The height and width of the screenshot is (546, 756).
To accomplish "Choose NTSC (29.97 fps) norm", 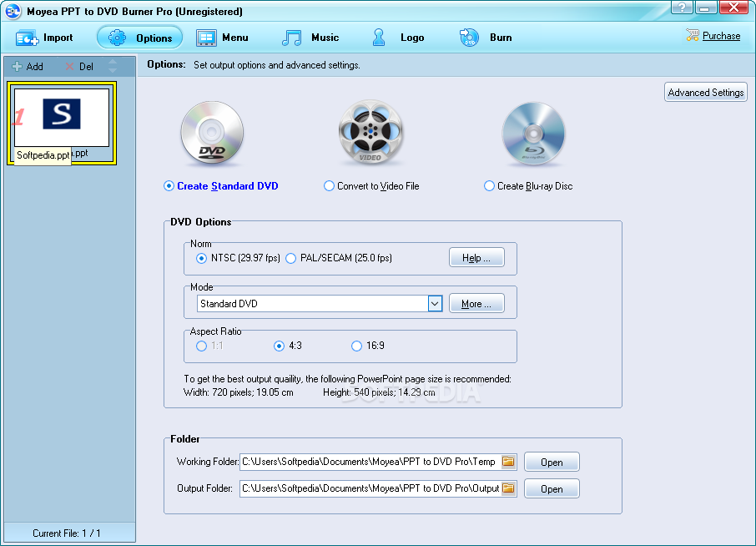I will coord(238,258).
